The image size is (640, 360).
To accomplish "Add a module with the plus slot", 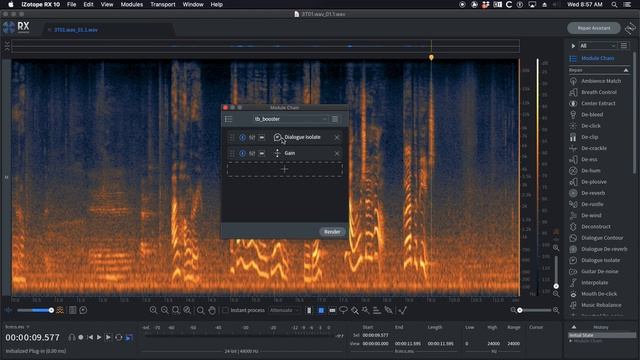I will coord(284,169).
